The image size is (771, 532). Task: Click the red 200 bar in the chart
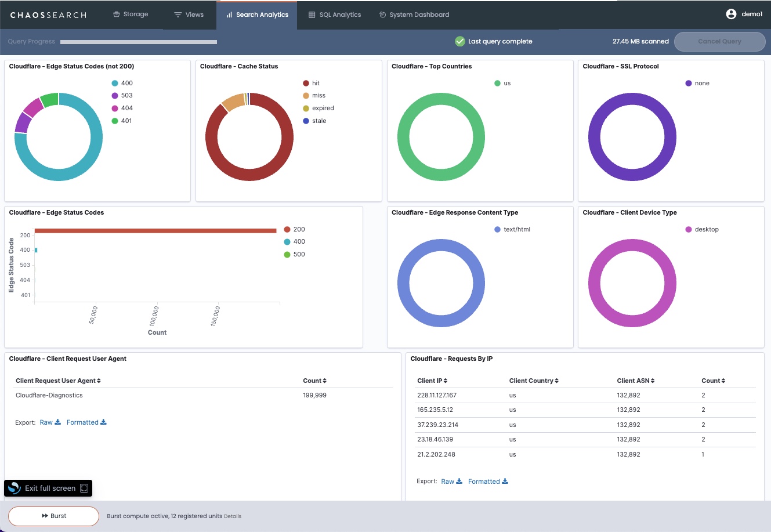(155, 231)
